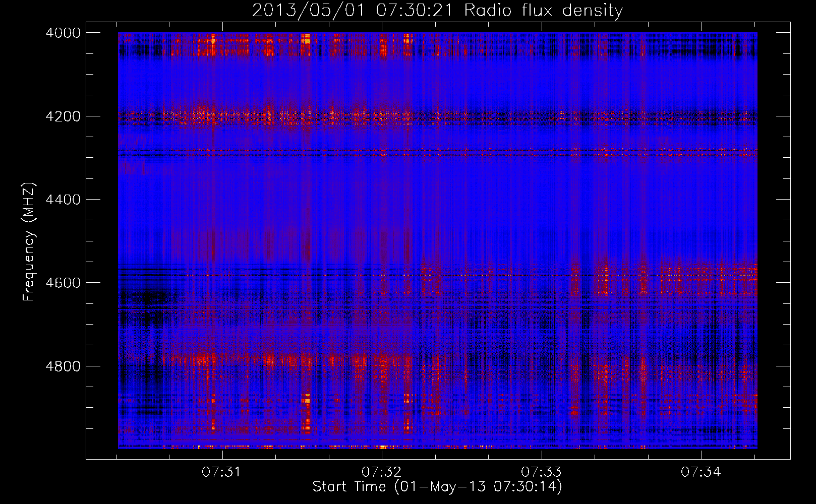Click the 07:33 time tick label
The image size is (816, 504).
tap(541, 472)
